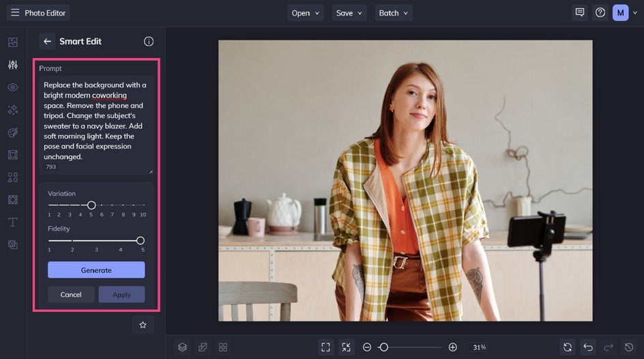Click the Fidelity slider handle
The height and width of the screenshot is (359, 644).
click(140, 241)
